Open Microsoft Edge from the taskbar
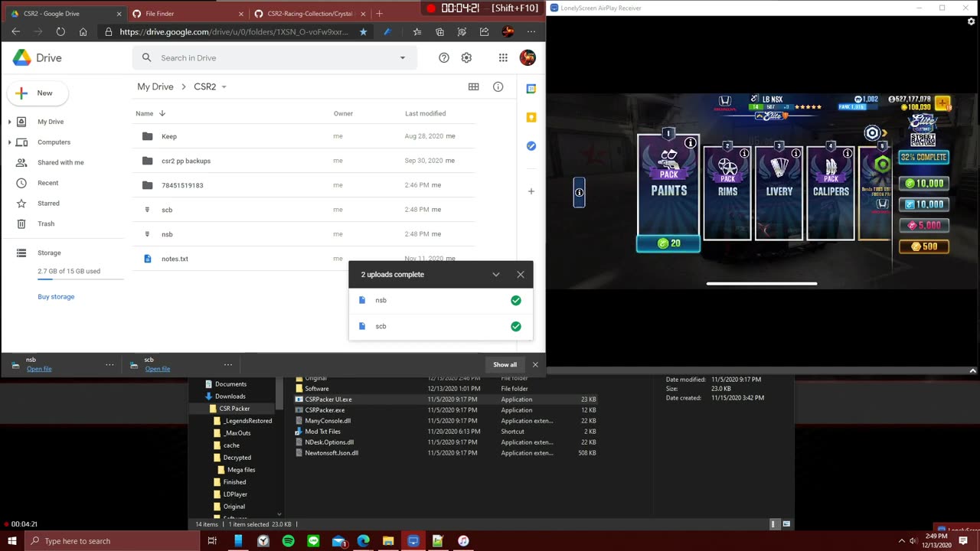Image resolution: width=980 pixels, height=551 pixels. 363,541
